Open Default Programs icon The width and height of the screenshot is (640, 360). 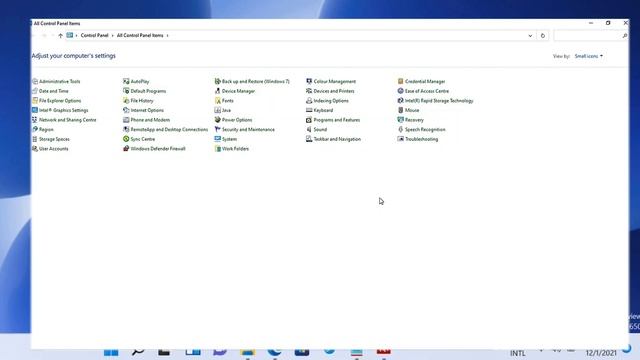126,91
